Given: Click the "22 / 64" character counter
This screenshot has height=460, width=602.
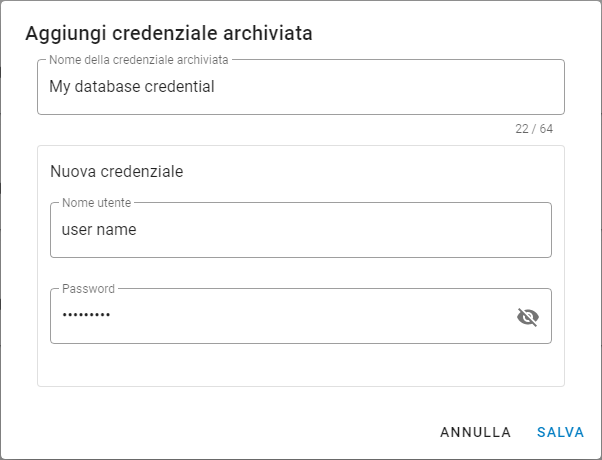Looking at the screenshot, I should tap(531, 129).
